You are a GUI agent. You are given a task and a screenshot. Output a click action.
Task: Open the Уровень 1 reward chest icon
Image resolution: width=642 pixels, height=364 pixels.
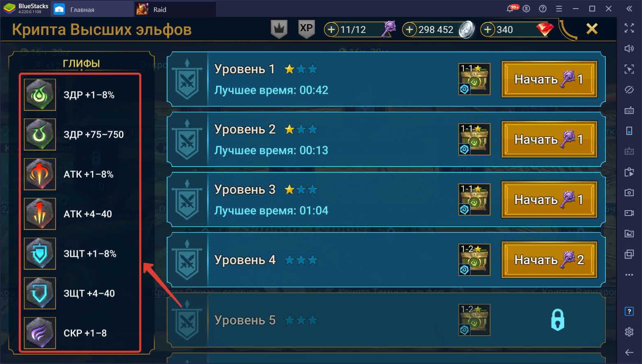pyautogui.click(x=474, y=79)
